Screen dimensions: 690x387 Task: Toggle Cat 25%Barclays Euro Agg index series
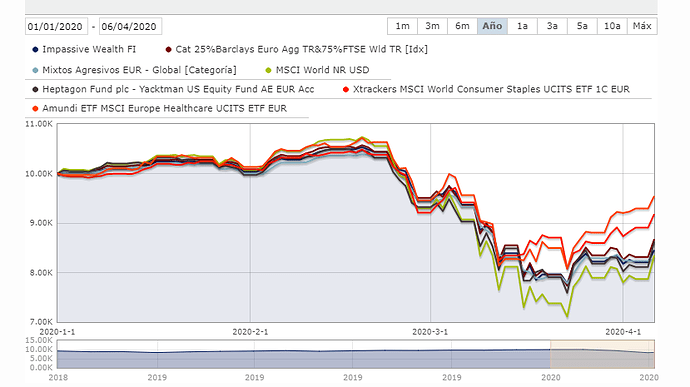click(297, 49)
